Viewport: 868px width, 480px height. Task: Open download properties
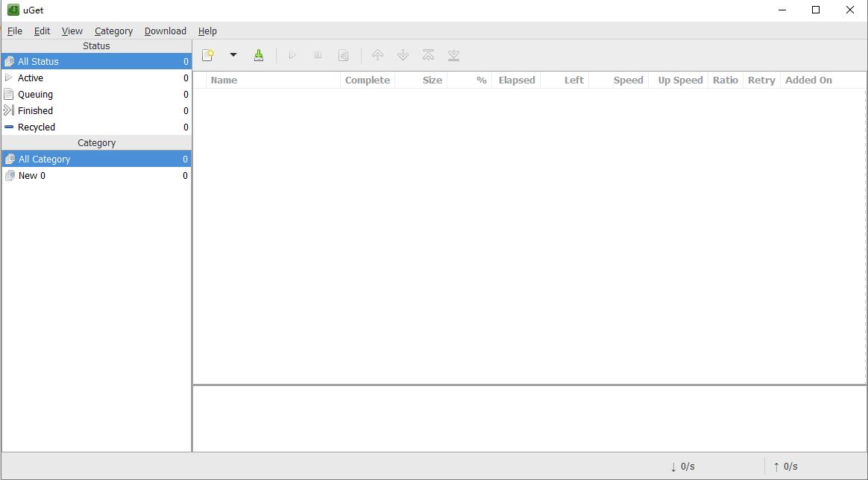343,54
